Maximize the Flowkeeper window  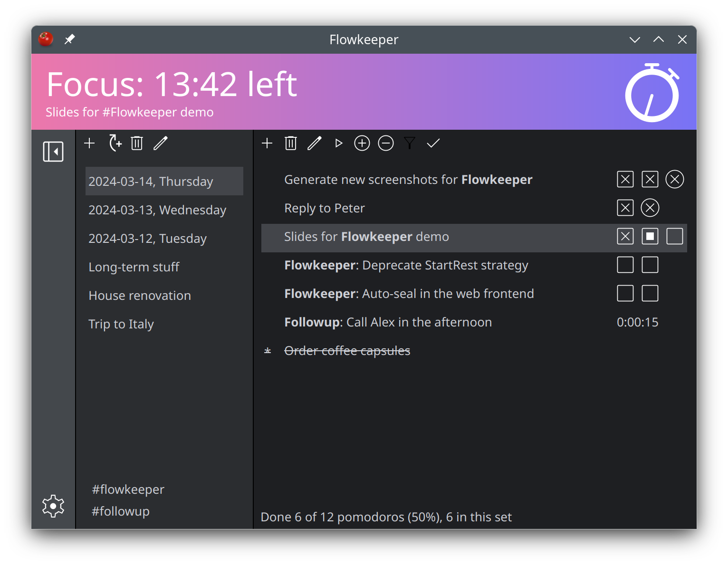(659, 39)
